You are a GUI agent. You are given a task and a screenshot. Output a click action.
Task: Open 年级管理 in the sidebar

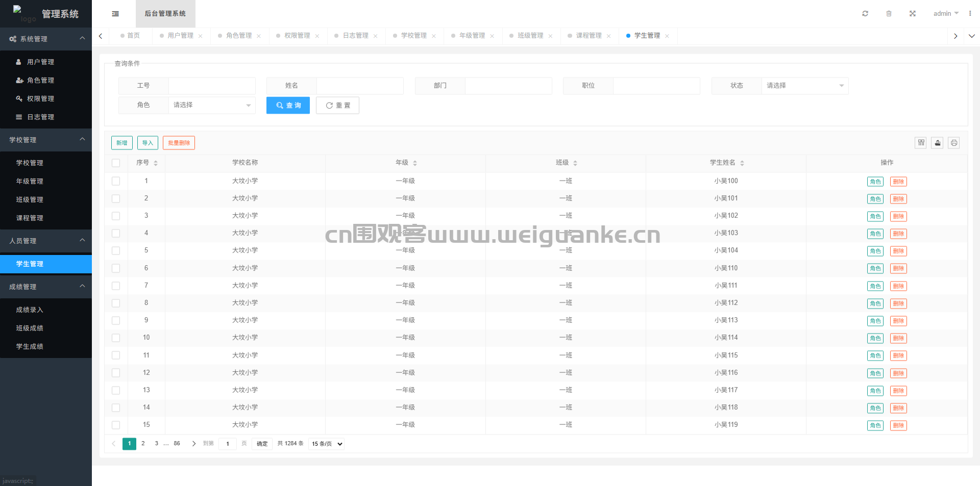[x=46, y=181]
